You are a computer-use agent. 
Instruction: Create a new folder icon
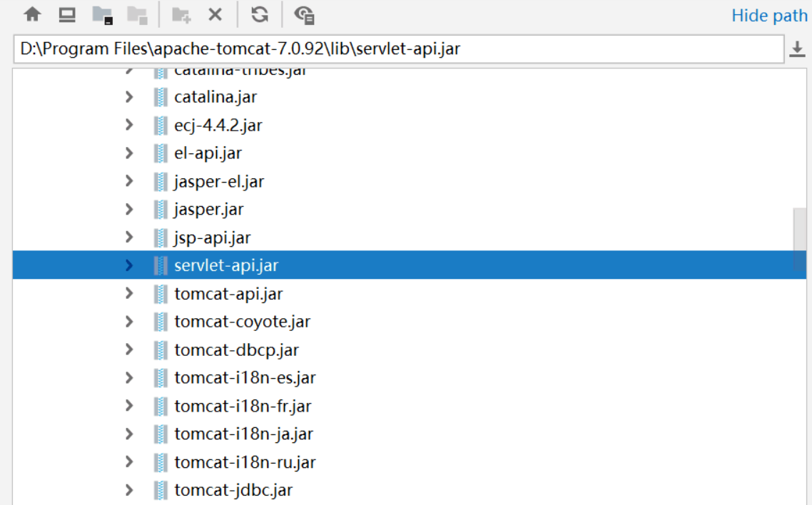[x=181, y=15]
